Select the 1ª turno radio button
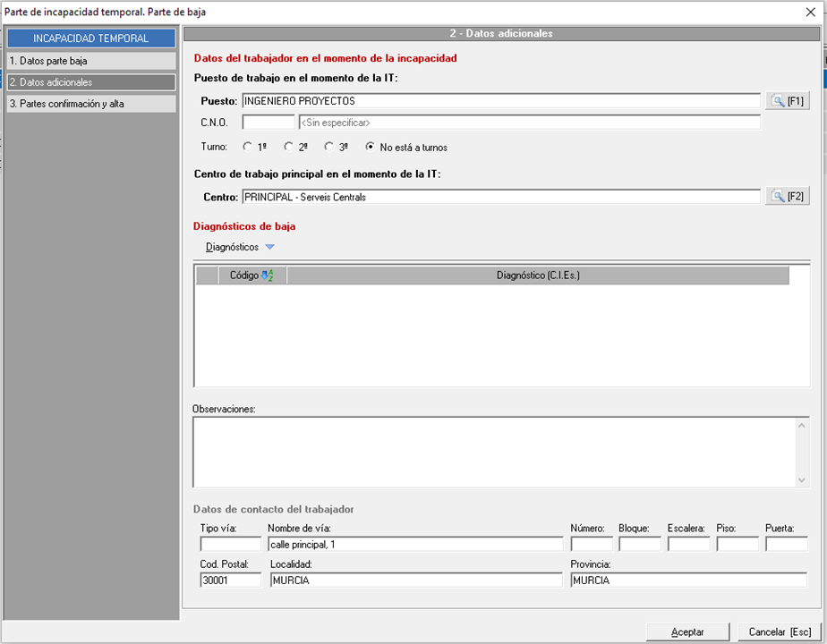The width and height of the screenshot is (827, 644). pos(248,147)
